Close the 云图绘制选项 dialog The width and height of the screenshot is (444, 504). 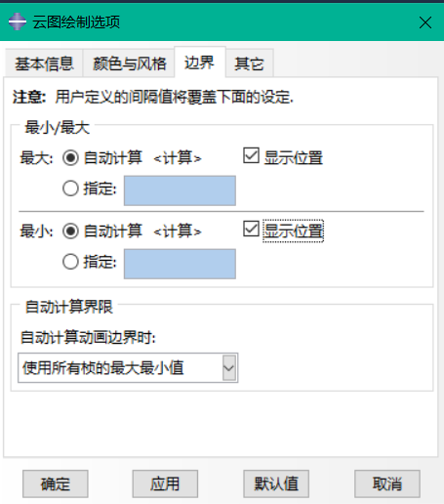[x=425, y=22]
